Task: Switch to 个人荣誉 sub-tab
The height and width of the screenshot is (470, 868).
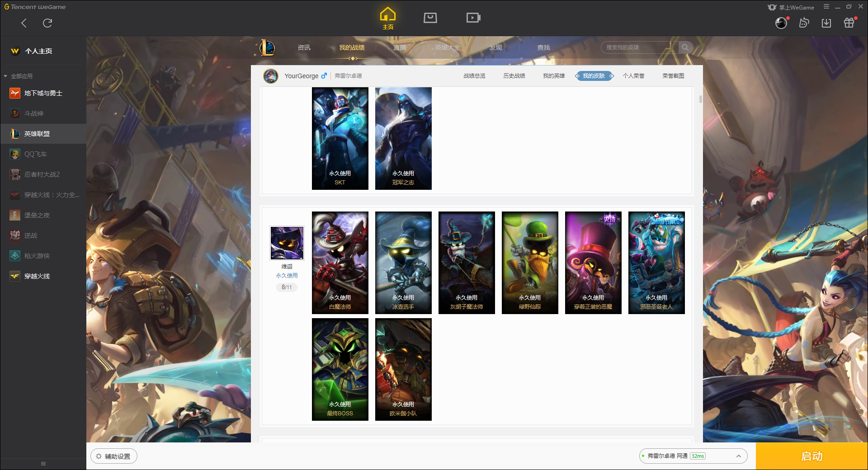Action: [633, 76]
